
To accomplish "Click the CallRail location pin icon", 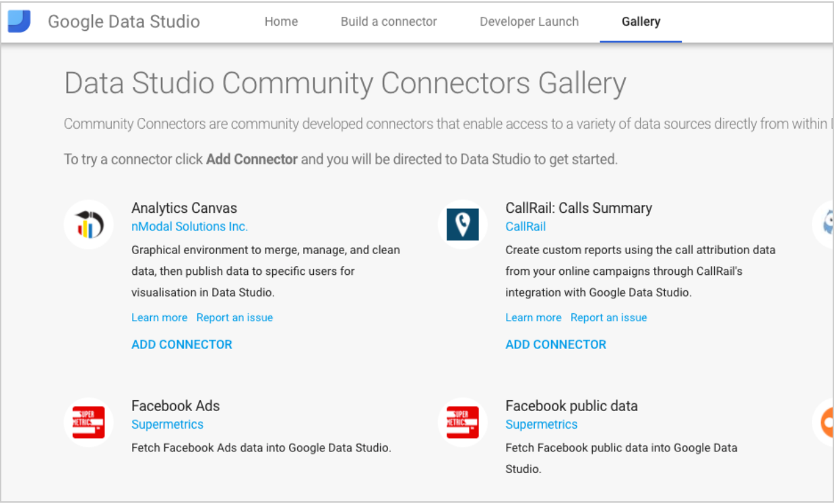I will pyautogui.click(x=463, y=224).
